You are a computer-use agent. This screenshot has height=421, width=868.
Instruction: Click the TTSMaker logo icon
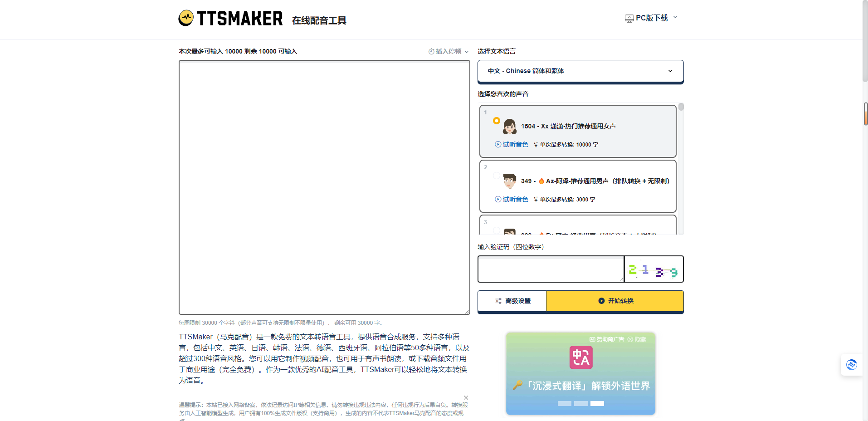click(x=186, y=18)
